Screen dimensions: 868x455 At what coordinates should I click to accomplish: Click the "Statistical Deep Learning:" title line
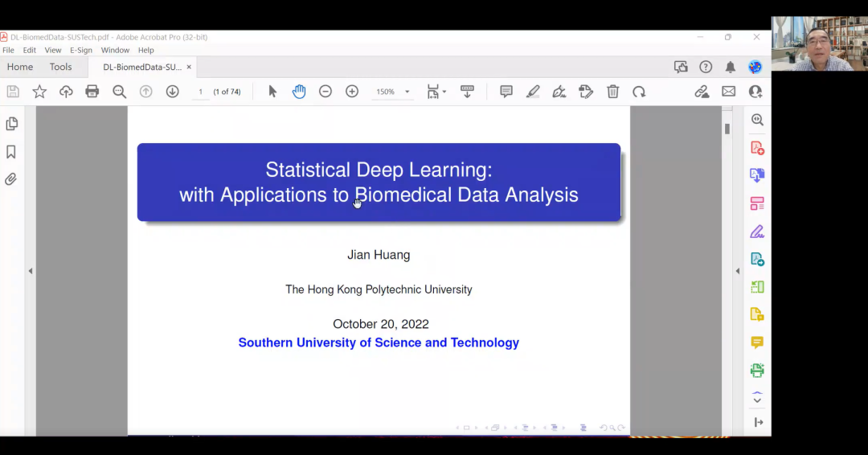(379, 170)
